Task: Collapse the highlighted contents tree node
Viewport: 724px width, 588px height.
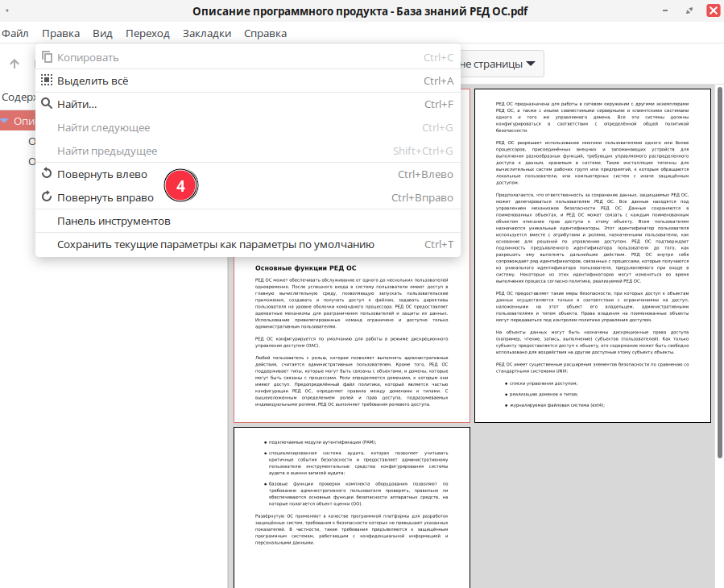Action: pos(6,122)
